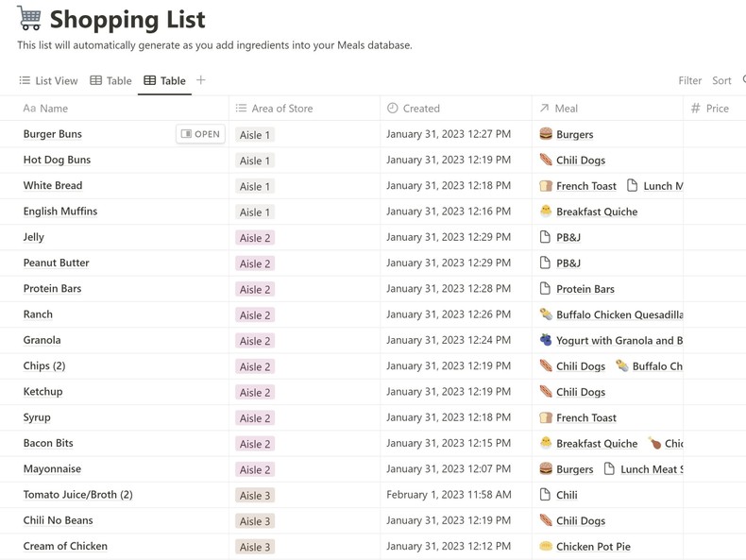Add a new view with plus icon
Screen dimensions: 746x560
pos(200,80)
